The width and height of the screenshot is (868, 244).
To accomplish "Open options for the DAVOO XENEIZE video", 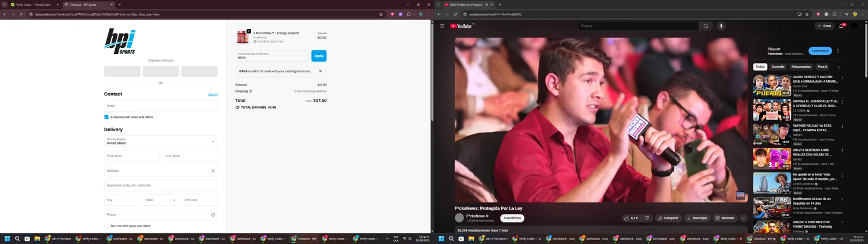I will tap(842, 77).
